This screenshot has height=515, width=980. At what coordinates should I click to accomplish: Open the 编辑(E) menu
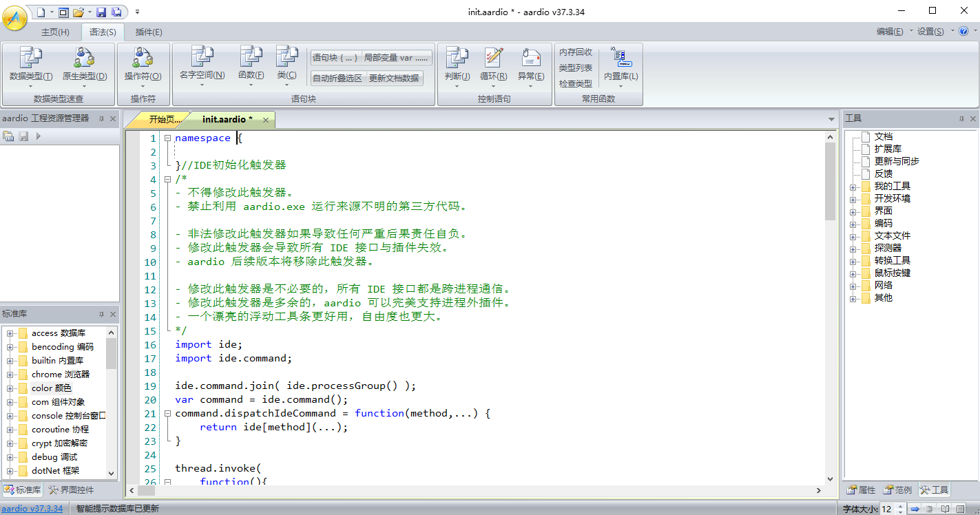(x=890, y=32)
